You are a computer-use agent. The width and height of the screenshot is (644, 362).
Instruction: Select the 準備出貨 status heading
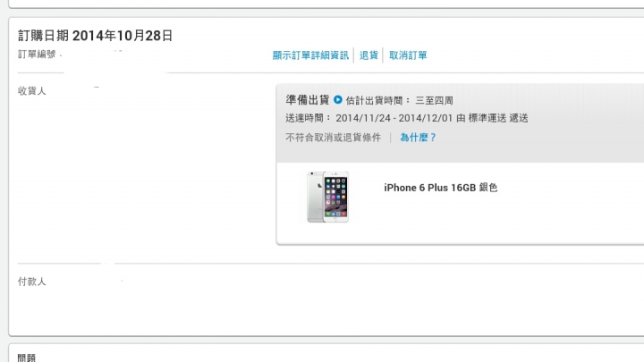coord(308,100)
